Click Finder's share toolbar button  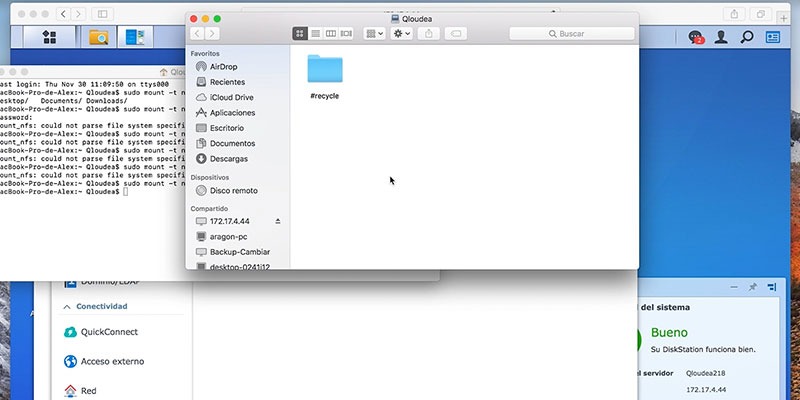click(429, 34)
